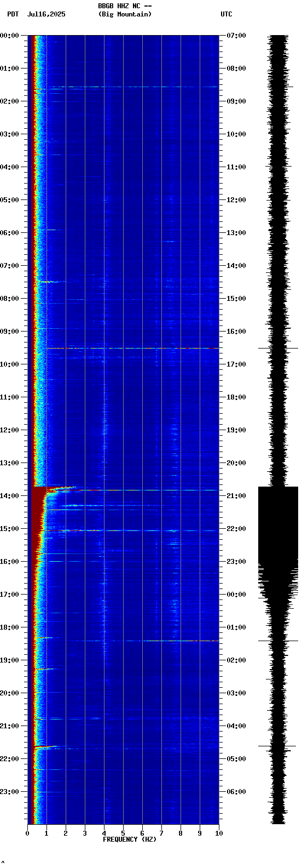Click the 04:00 UTC right-axis label

[236, 726]
